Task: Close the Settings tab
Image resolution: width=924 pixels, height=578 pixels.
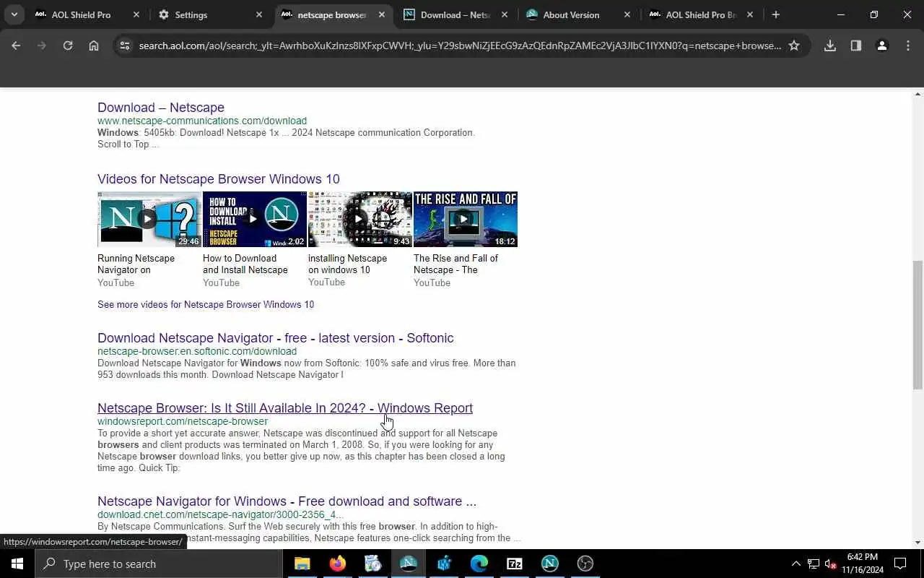Action: pos(259,14)
